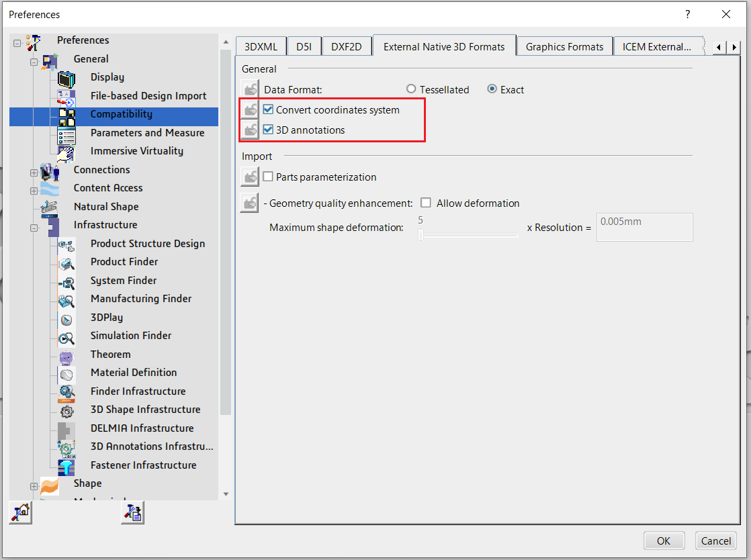
Task: Click the Manufacturing Finder icon
Action: pyautogui.click(x=67, y=301)
